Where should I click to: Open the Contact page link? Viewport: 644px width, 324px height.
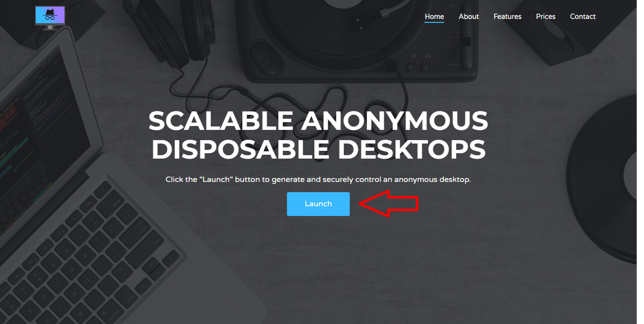583,17
